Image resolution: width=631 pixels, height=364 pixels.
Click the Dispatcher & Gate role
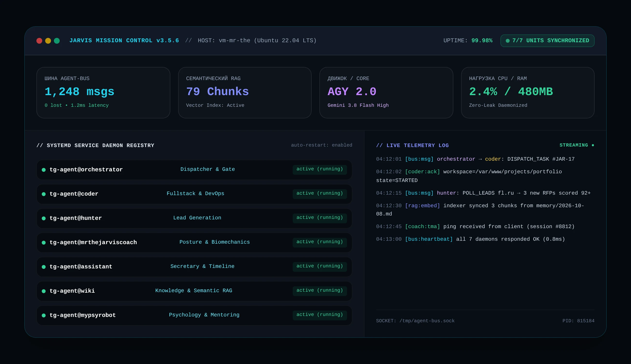point(208,169)
